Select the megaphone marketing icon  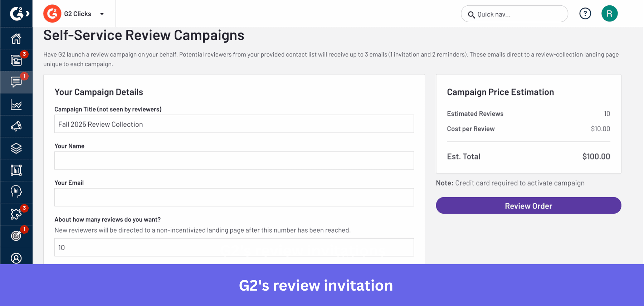pyautogui.click(x=16, y=126)
